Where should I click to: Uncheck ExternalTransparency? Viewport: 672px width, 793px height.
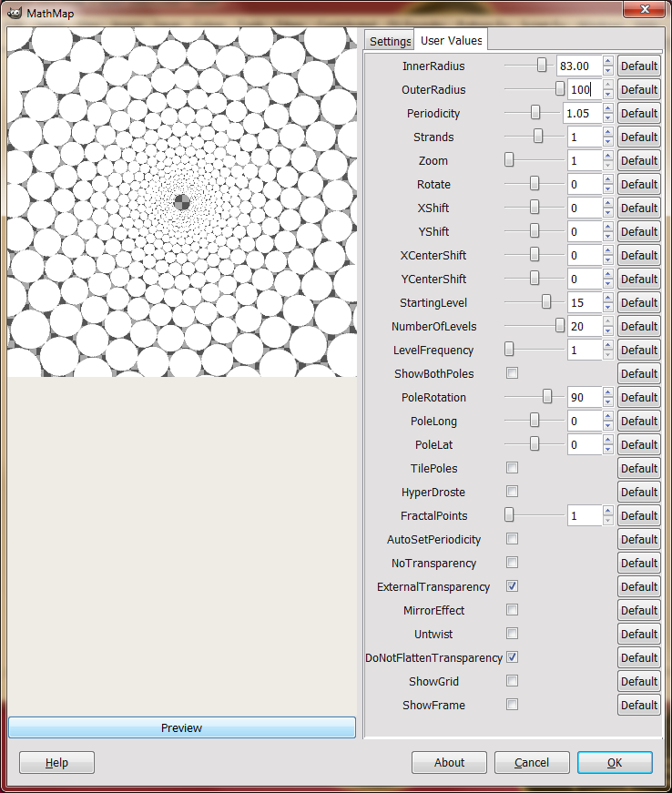click(x=512, y=586)
